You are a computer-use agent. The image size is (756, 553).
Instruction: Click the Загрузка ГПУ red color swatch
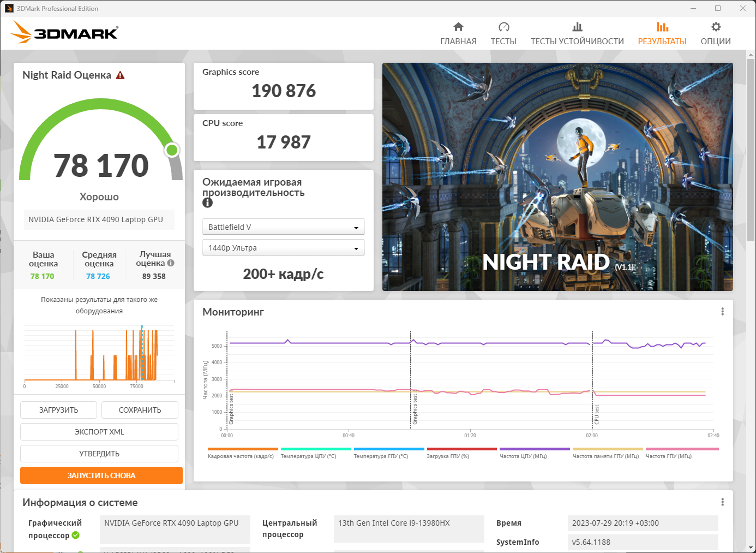click(461, 449)
